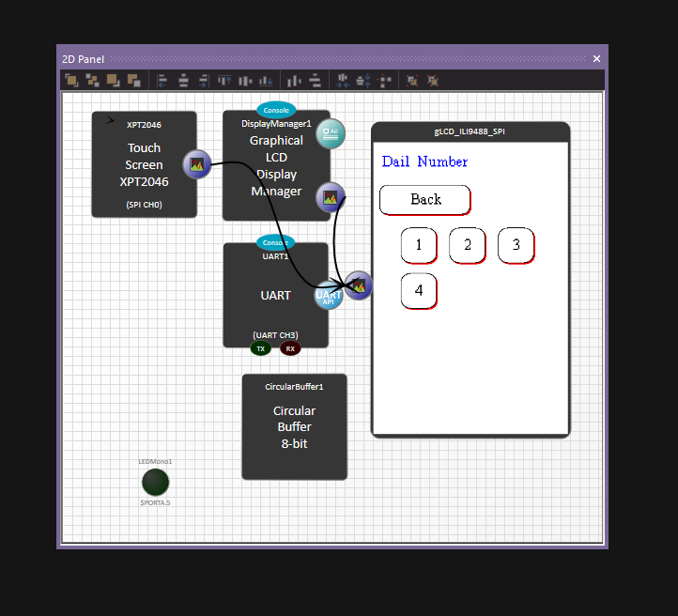Click the distribute horizontally icon
Viewport: 678px width, 616px height.
294,81
